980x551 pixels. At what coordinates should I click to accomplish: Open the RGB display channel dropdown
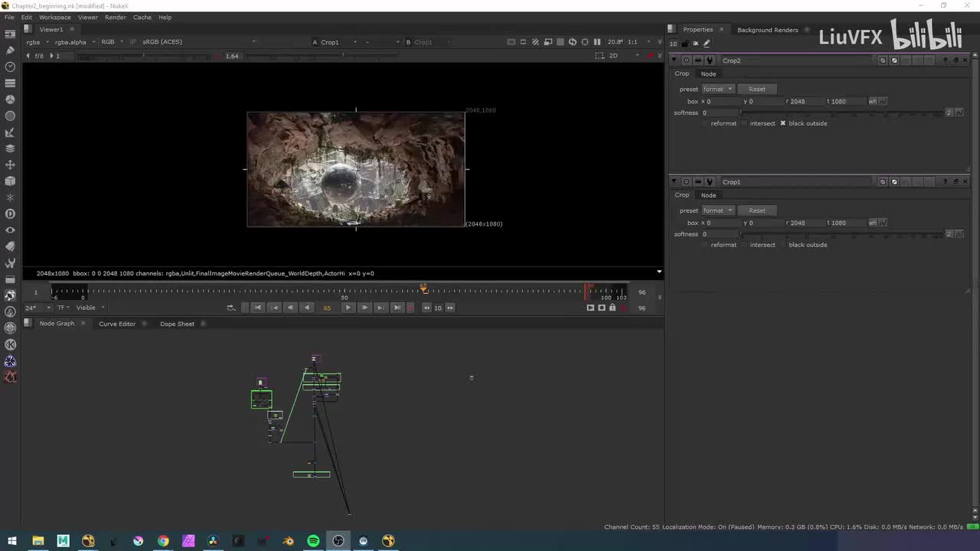[x=112, y=42]
